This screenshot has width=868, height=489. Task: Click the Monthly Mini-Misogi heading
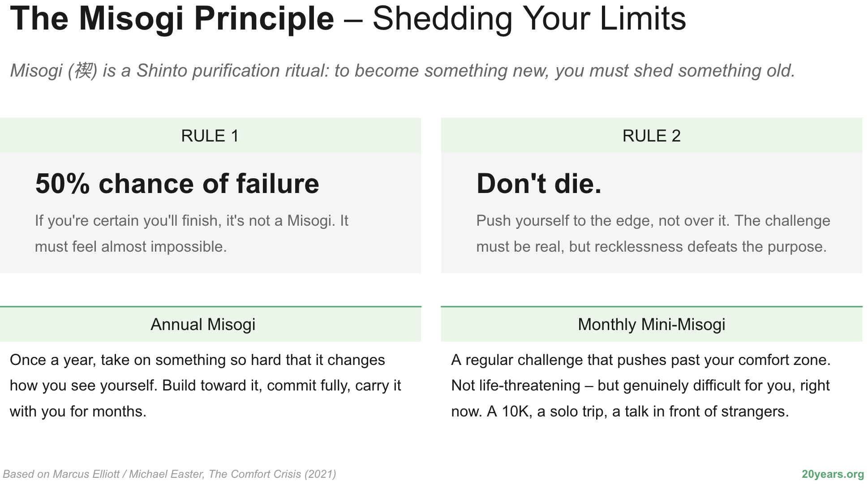[x=652, y=324]
